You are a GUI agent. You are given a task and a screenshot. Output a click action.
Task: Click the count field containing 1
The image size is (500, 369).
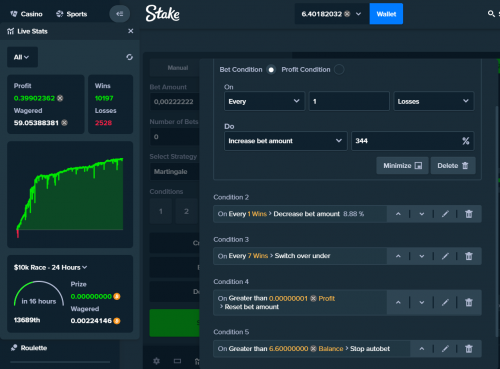(349, 101)
